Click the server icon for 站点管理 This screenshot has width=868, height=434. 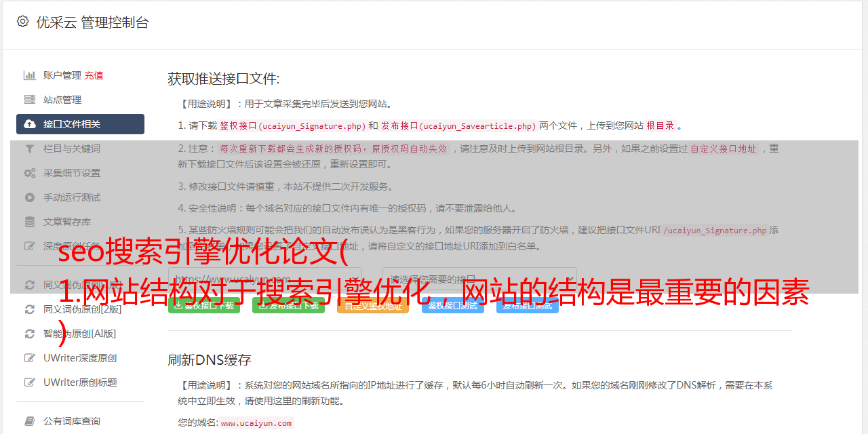(30, 100)
